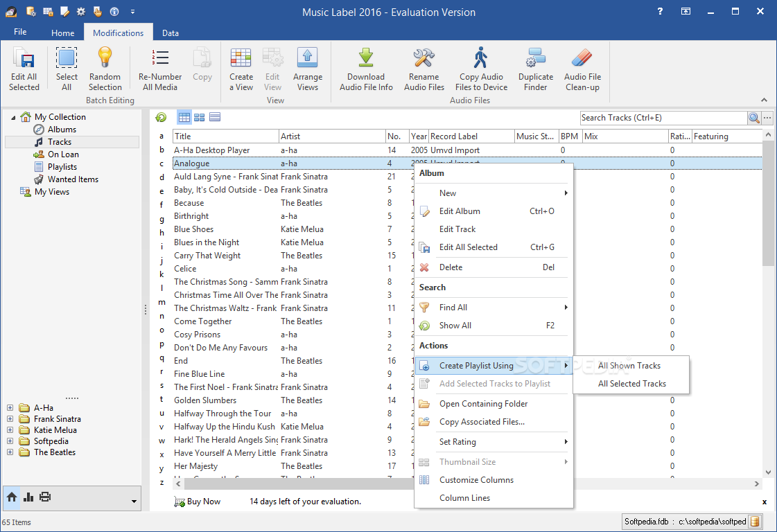
Task: Expand the Katie Melua folder
Action: tap(10, 430)
